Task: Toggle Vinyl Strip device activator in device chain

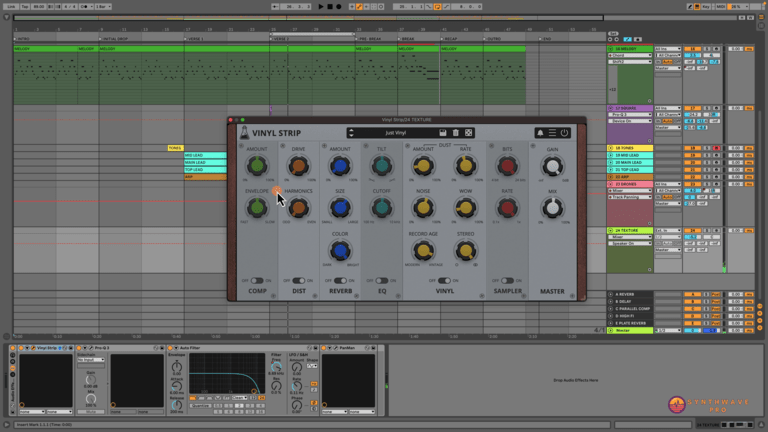Action: 21,348
